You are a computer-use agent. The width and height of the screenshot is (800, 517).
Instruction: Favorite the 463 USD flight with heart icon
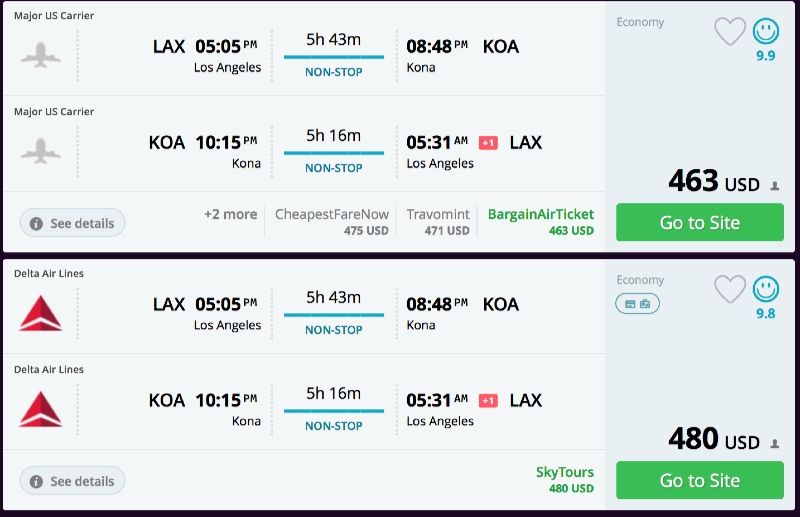tap(730, 32)
